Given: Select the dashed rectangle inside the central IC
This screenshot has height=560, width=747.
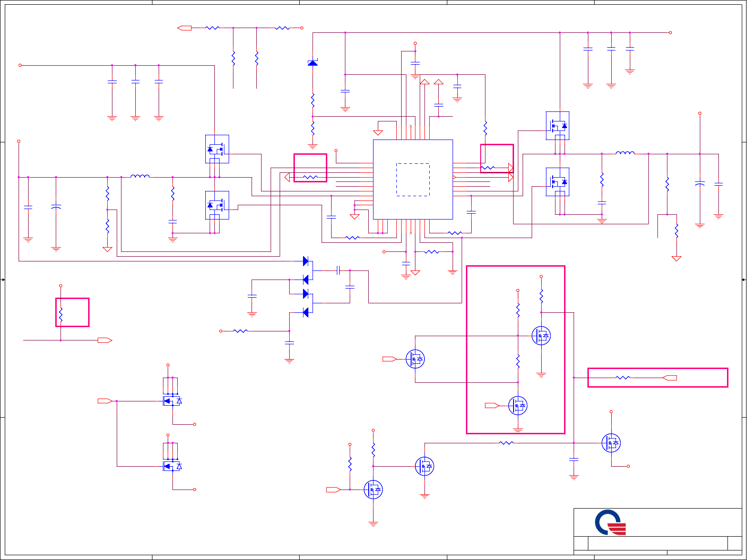Looking at the screenshot, I should [413, 180].
